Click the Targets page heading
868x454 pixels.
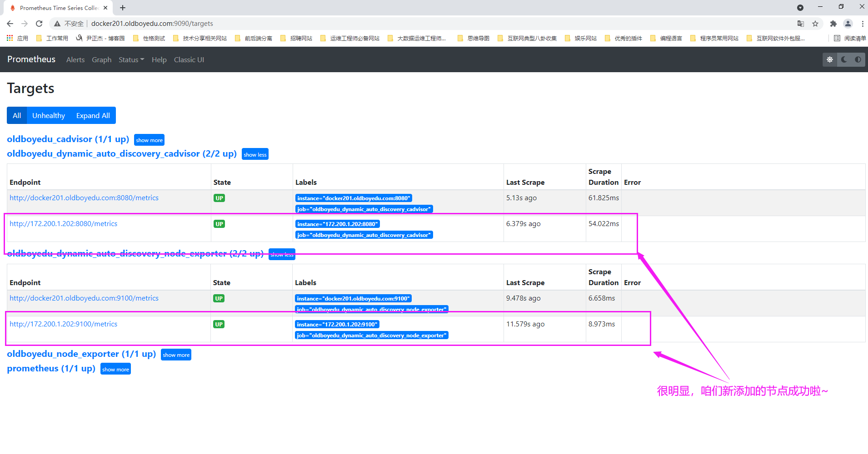point(30,88)
